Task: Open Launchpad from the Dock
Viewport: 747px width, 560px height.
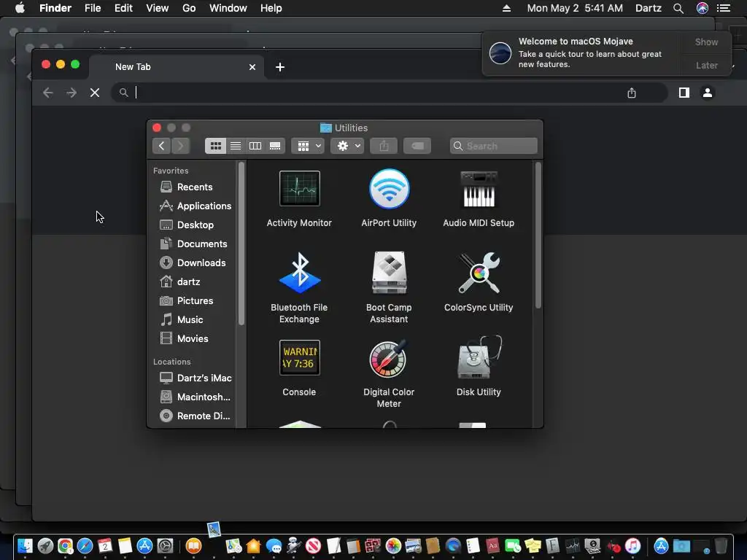Action: pyautogui.click(x=45, y=545)
